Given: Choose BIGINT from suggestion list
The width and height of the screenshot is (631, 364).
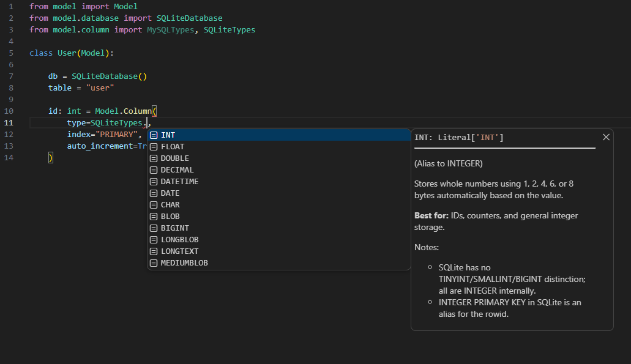Looking at the screenshot, I should [x=279, y=228].
